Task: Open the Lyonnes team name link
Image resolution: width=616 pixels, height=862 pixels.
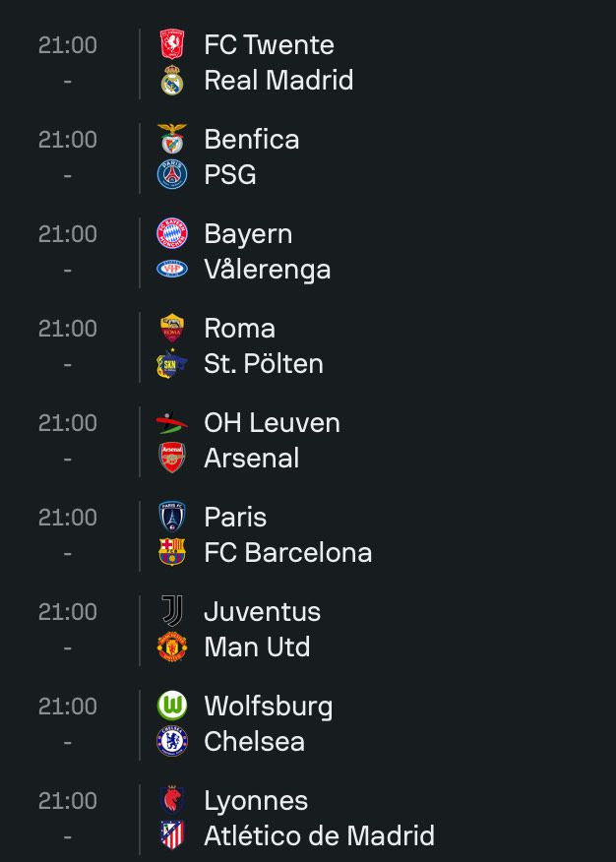Action: click(x=256, y=801)
